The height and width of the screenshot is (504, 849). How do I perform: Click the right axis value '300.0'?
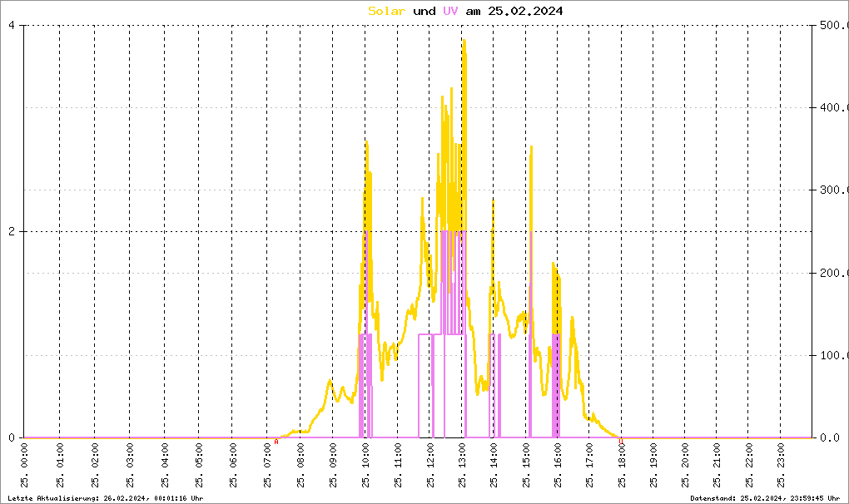pyautogui.click(x=834, y=190)
